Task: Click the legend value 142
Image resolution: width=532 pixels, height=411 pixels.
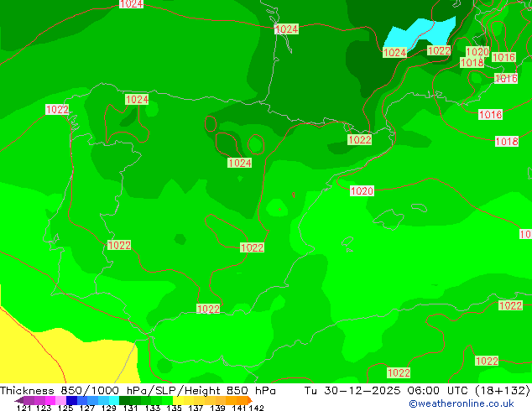Action: (256, 408)
